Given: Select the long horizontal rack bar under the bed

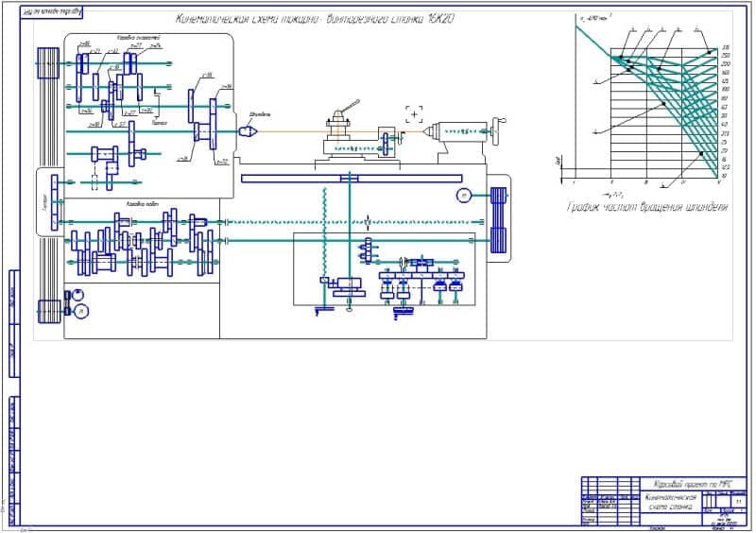Looking at the screenshot, I should (352, 179).
